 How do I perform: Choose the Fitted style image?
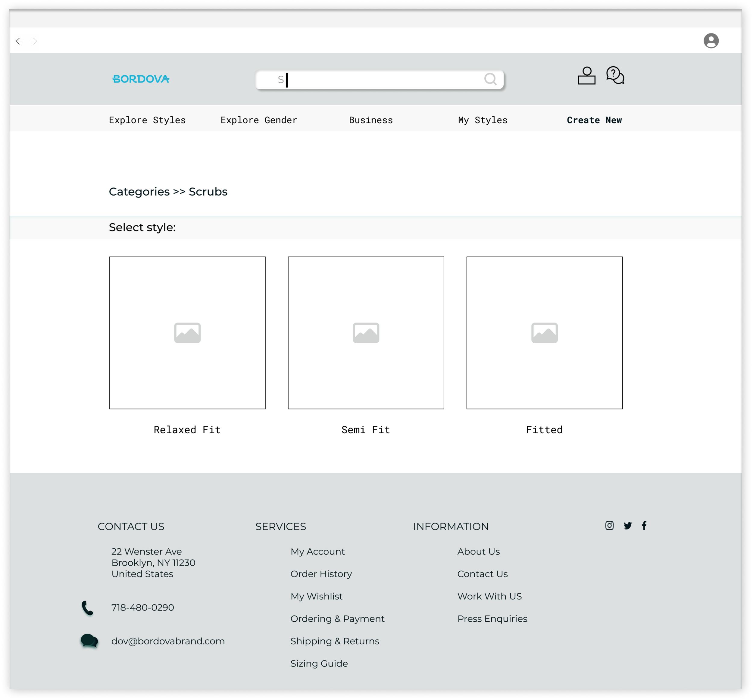coord(544,333)
